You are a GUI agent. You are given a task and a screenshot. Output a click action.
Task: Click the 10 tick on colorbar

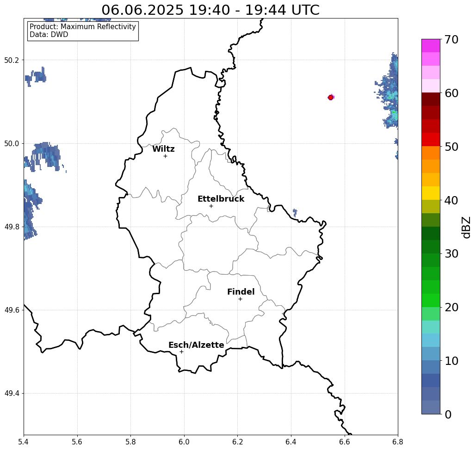[x=451, y=361]
